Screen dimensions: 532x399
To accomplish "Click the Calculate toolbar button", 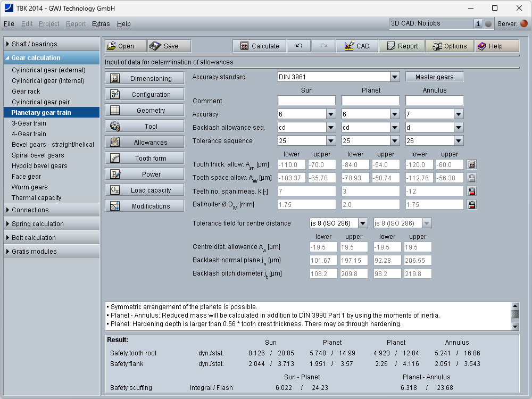I will pyautogui.click(x=259, y=46).
